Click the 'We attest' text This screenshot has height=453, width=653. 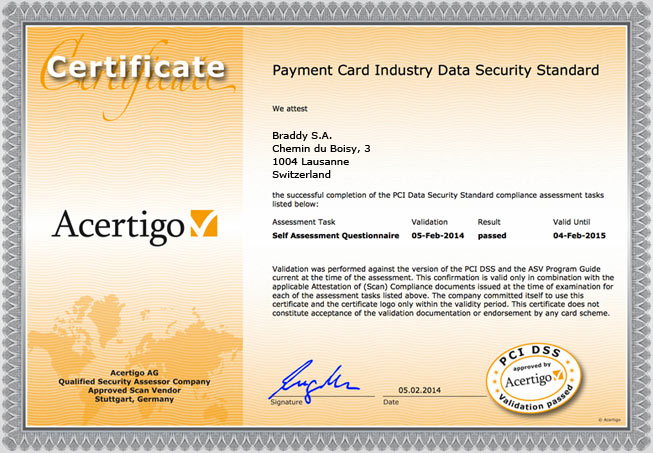coord(290,109)
